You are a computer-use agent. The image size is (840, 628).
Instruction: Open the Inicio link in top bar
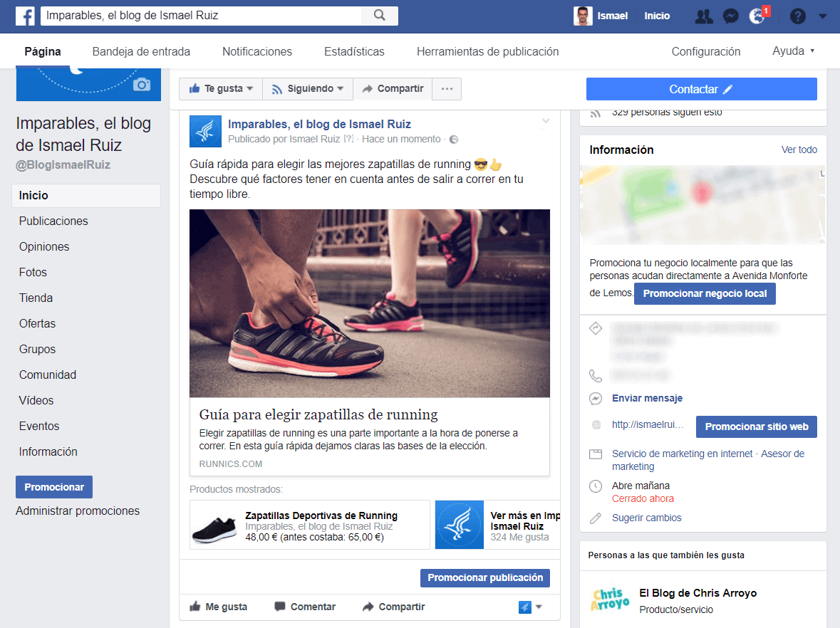(657, 16)
